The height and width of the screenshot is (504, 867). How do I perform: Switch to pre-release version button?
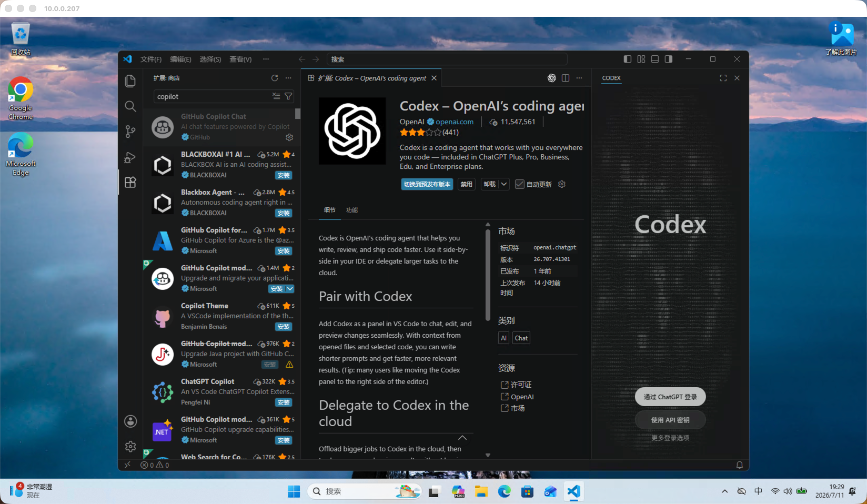coord(427,184)
